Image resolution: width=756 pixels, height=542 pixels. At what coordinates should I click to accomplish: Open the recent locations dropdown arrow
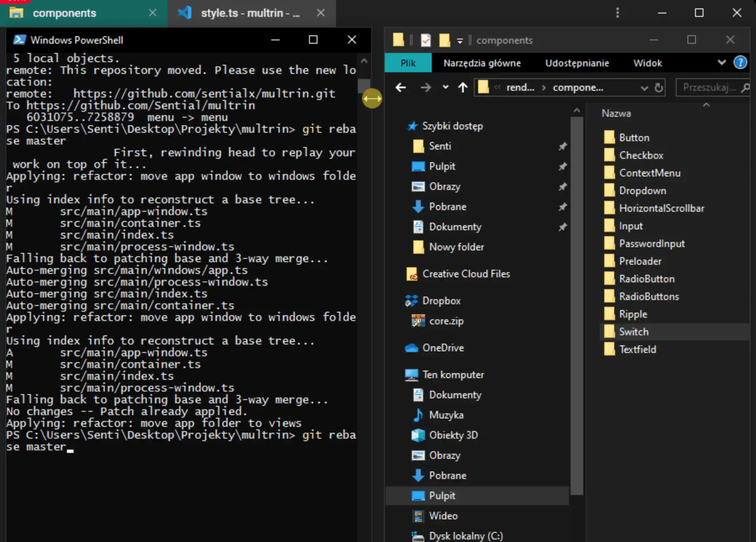[x=445, y=87]
